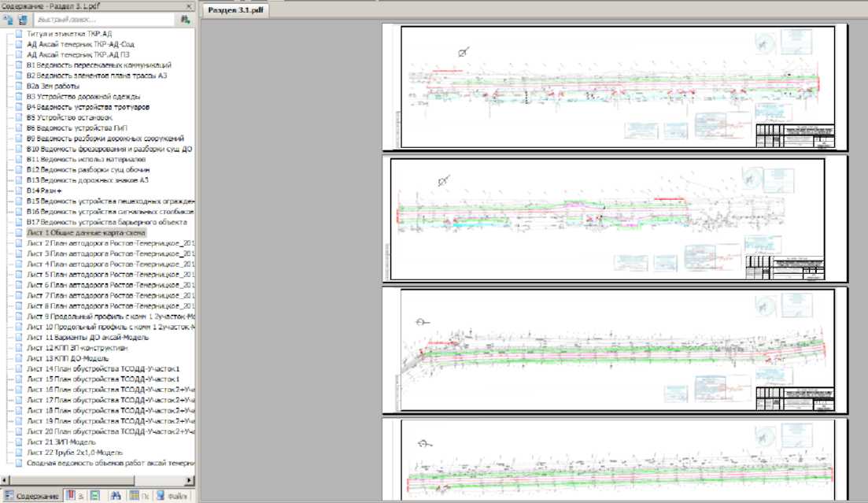The height and width of the screenshot is (503, 868).
Task: Click left arrow of panel horizontal scrollbar
Action: (x=6, y=479)
